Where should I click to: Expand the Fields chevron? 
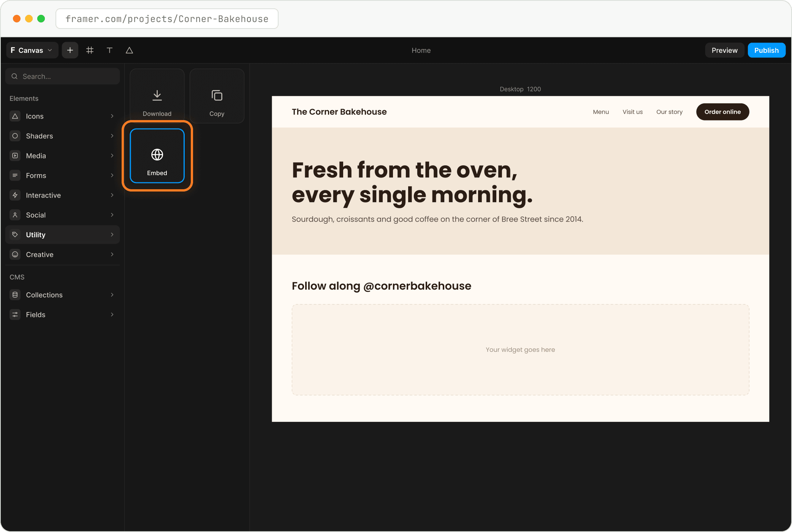112,315
